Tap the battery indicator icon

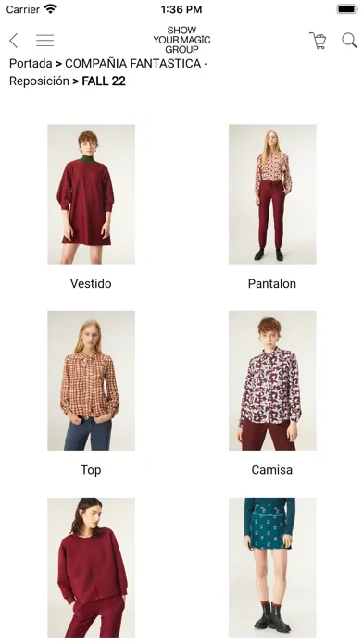[x=347, y=9]
